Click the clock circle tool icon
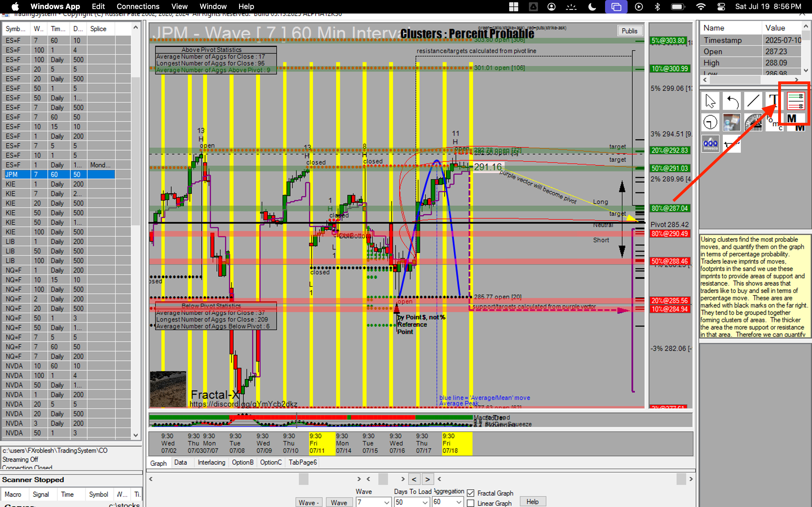 (x=710, y=123)
